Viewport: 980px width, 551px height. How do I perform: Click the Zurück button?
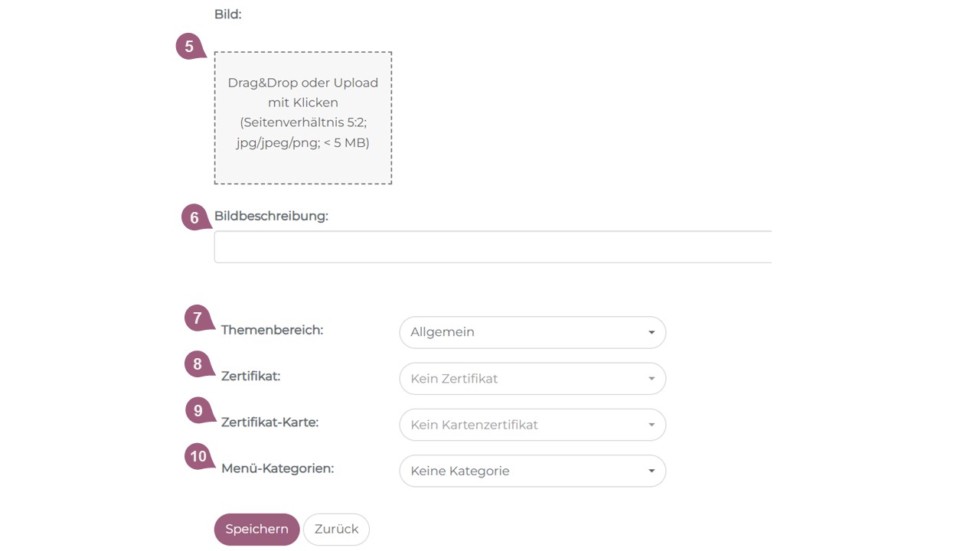[x=336, y=530]
